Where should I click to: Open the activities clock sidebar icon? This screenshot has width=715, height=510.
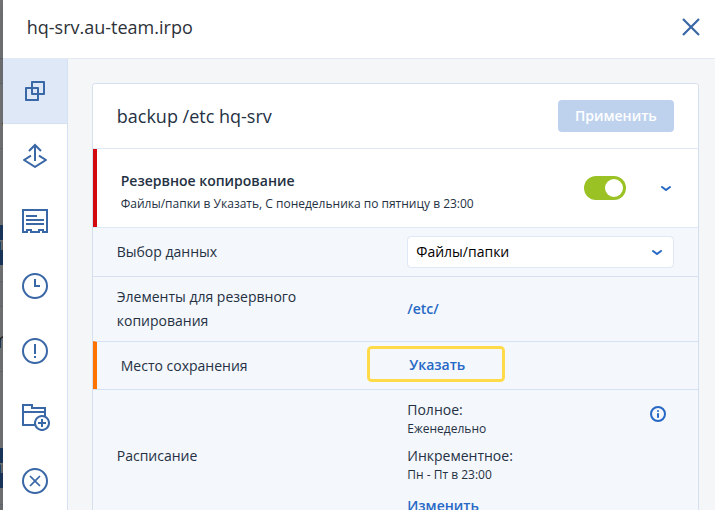click(x=35, y=286)
